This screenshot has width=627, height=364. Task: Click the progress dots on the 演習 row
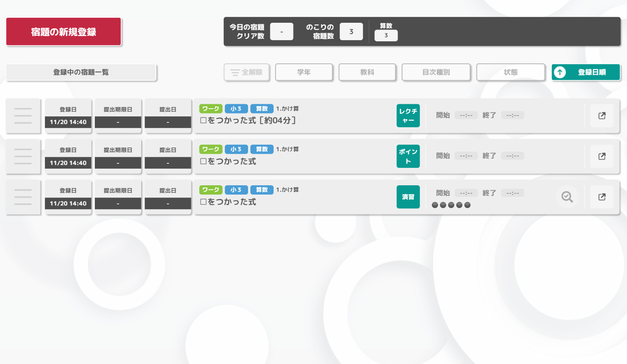tap(451, 205)
